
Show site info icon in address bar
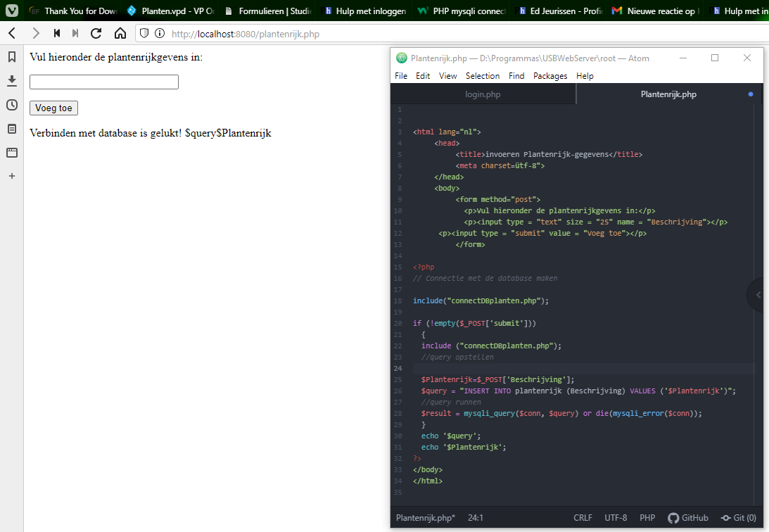click(160, 33)
